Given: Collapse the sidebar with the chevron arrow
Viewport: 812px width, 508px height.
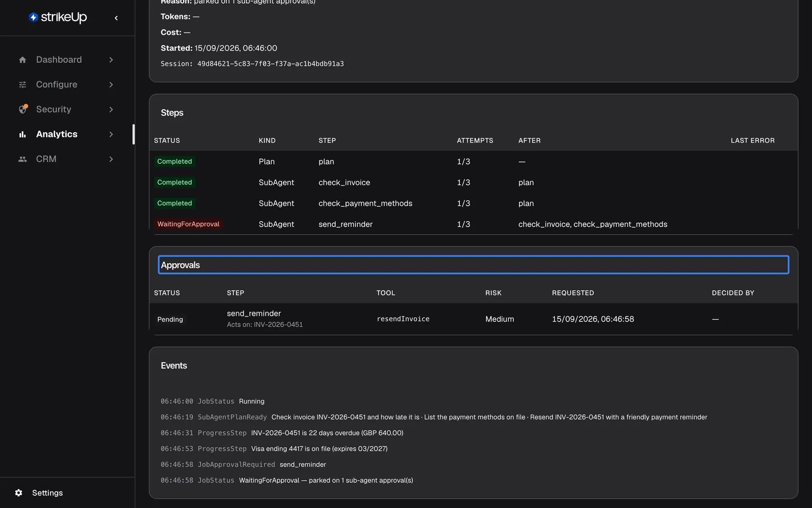Looking at the screenshot, I should pyautogui.click(x=116, y=18).
